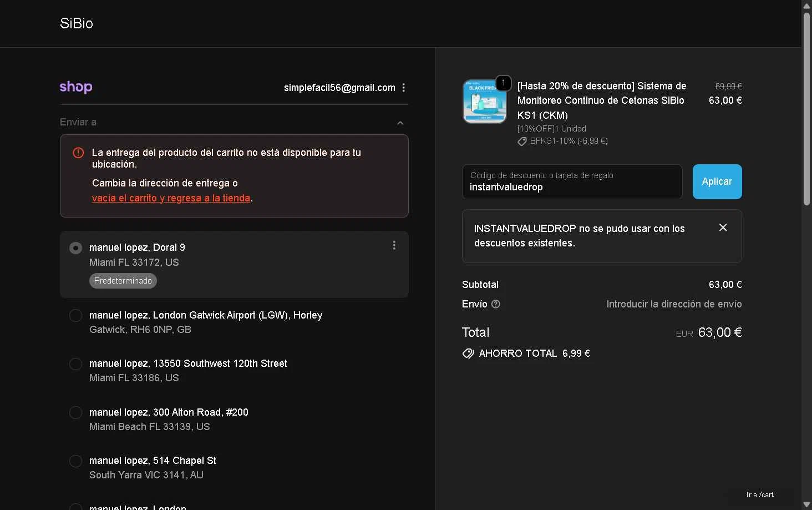Click Introducir la dirección de envío text
This screenshot has width=812, height=510.
point(674,304)
